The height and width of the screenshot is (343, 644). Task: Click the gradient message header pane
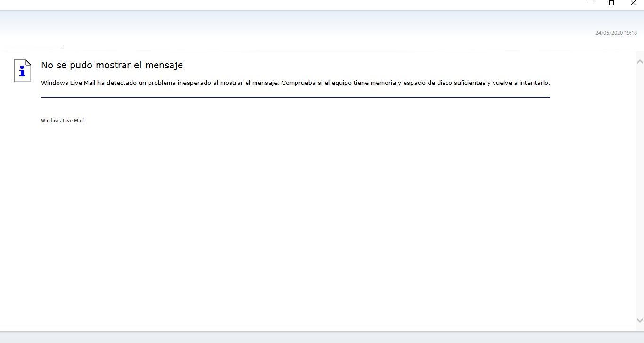[x=283, y=31]
